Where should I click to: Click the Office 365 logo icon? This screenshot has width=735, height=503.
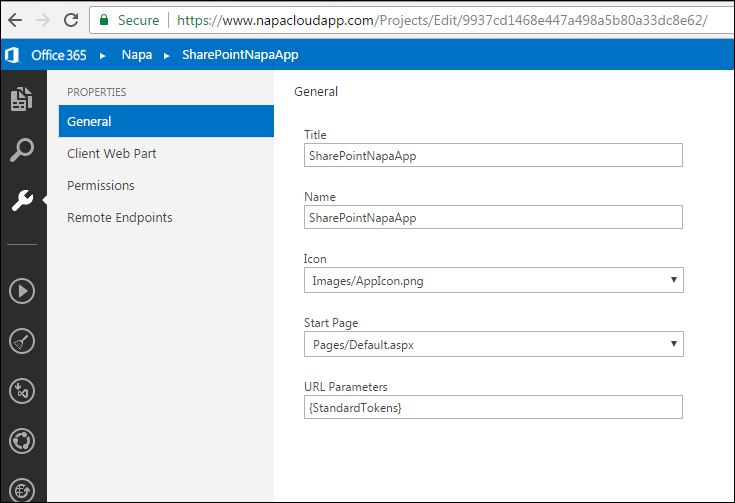pyautogui.click(x=13, y=55)
